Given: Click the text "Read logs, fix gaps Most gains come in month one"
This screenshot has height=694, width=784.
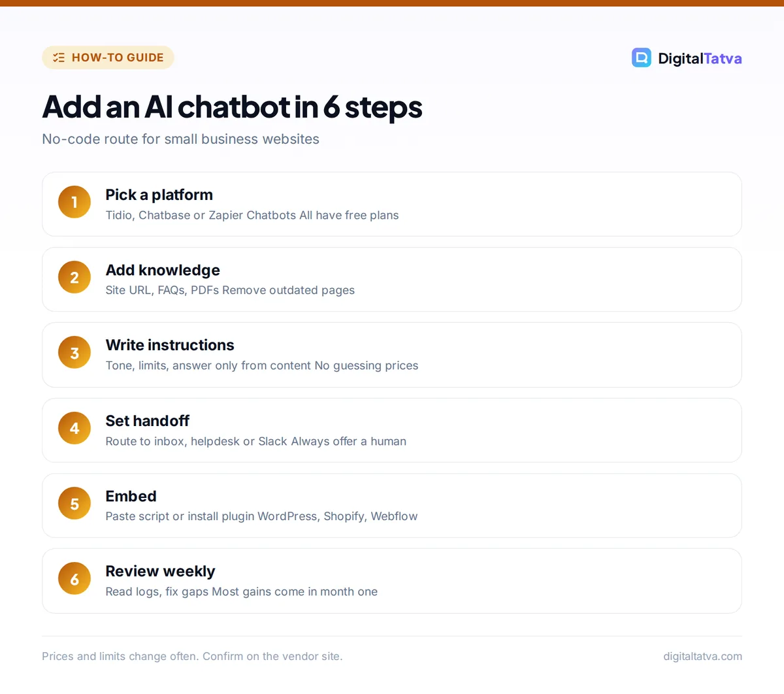Looking at the screenshot, I should pyautogui.click(x=242, y=591).
